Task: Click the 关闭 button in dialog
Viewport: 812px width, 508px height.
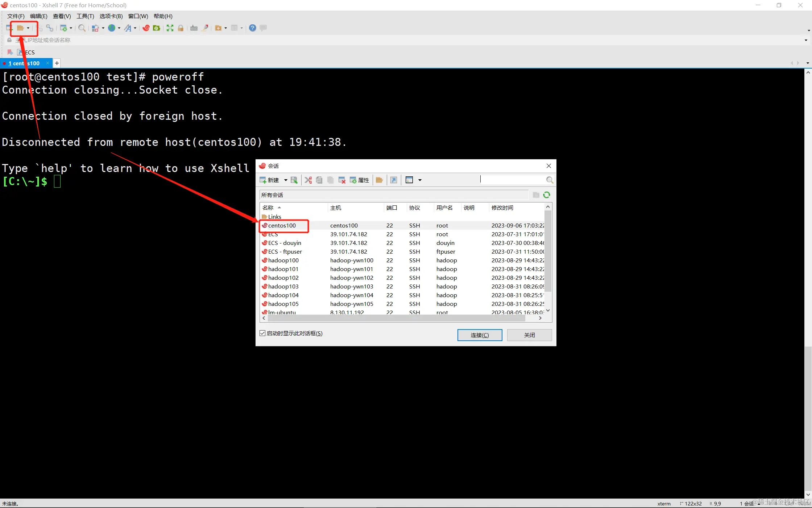Action: point(529,335)
